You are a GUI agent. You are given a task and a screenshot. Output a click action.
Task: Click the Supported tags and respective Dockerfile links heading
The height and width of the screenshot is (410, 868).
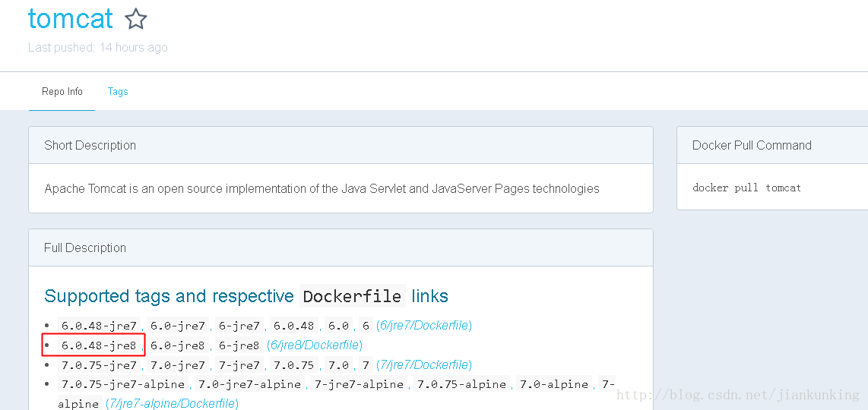click(246, 296)
